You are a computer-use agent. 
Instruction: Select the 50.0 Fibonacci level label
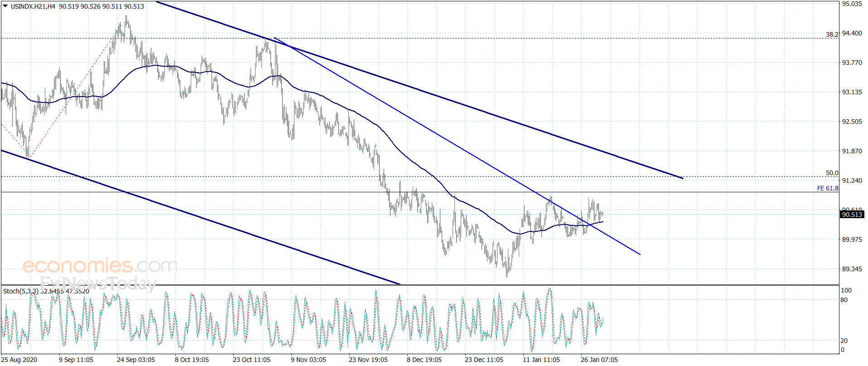[x=832, y=173]
